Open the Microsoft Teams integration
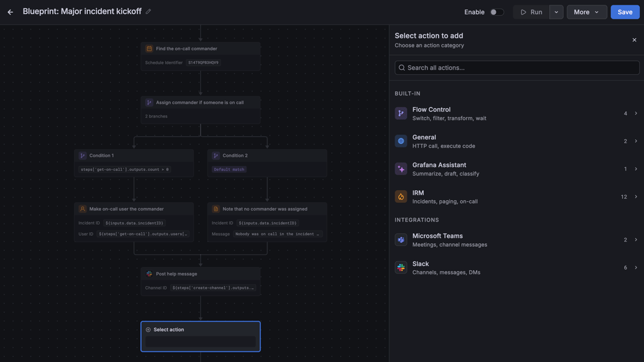Image resolution: width=644 pixels, height=362 pixels. pos(517,240)
